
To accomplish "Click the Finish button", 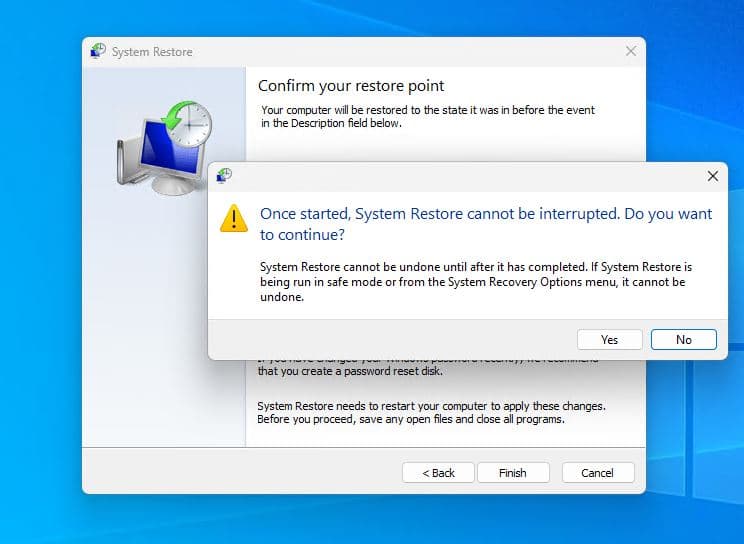I will 513,473.
